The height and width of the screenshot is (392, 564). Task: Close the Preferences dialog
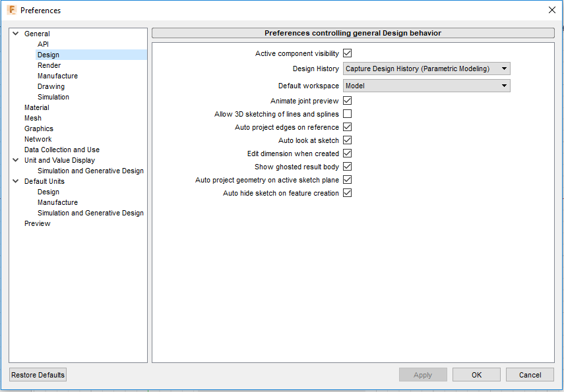point(551,10)
